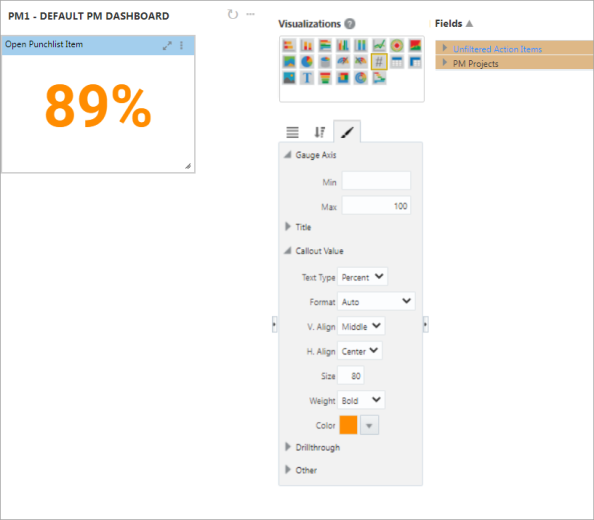
Task: Select the table visualization icon
Action: pyautogui.click(x=397, y=62)
